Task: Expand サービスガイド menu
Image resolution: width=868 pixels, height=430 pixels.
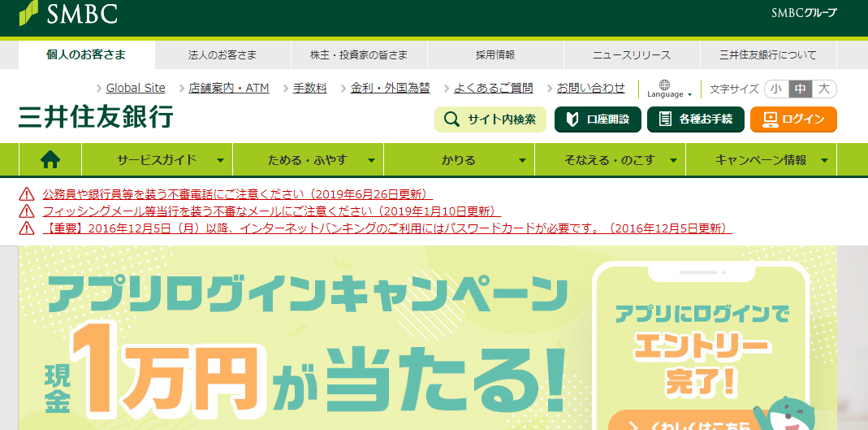Action: [x=158, y=160]
